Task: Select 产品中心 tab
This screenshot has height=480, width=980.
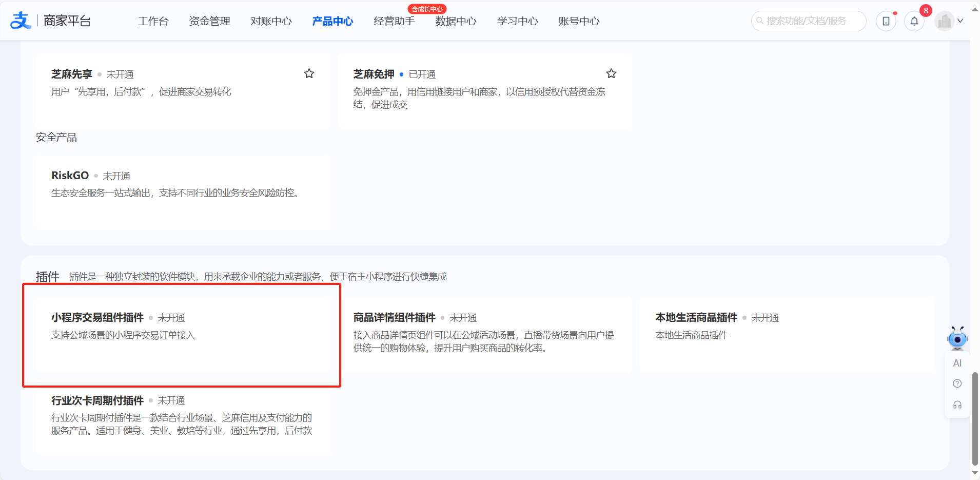Action: click(332, 21)
